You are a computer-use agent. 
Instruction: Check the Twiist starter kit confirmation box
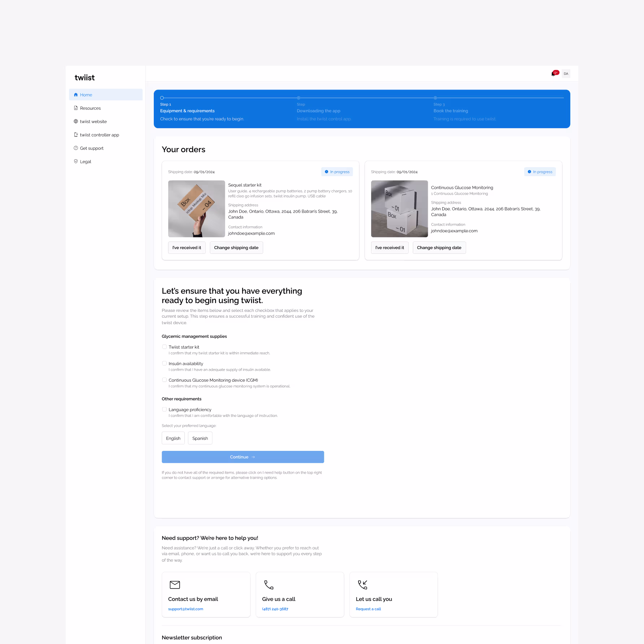click(x=164, y=347)
